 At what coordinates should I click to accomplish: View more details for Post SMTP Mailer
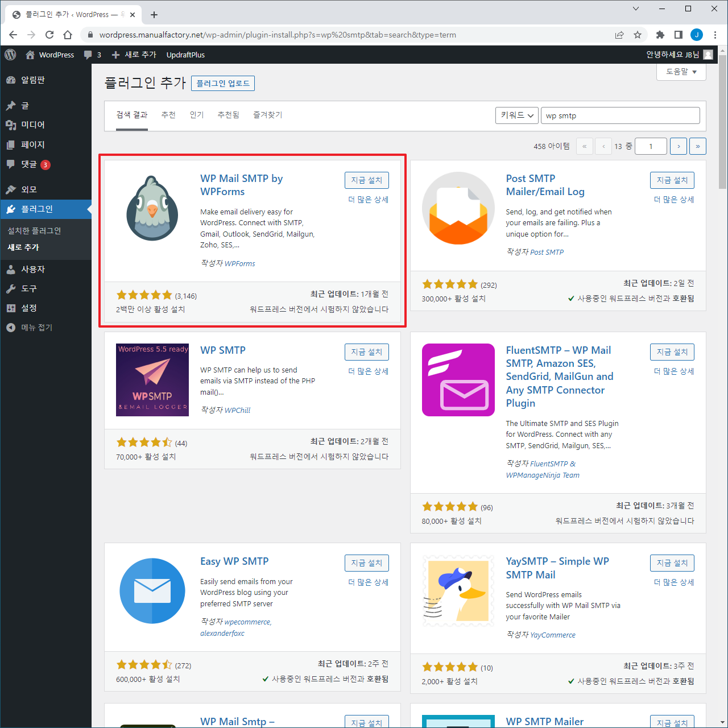(674, 200)
